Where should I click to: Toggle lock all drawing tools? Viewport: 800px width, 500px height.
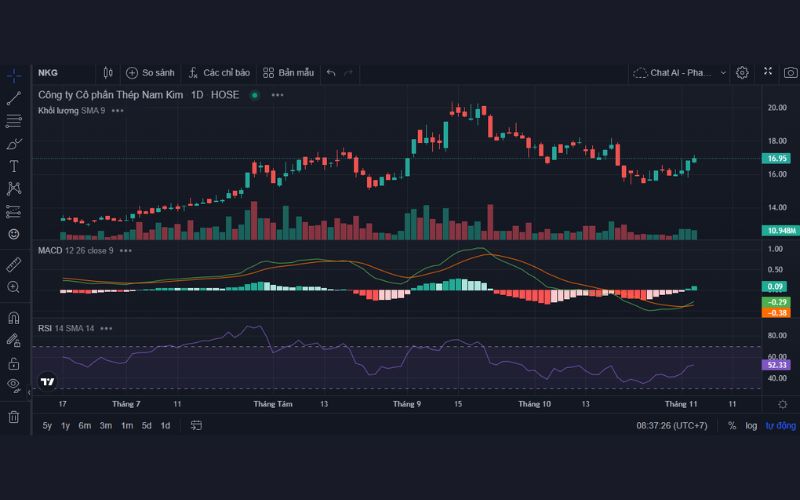(x=14, y=363)
